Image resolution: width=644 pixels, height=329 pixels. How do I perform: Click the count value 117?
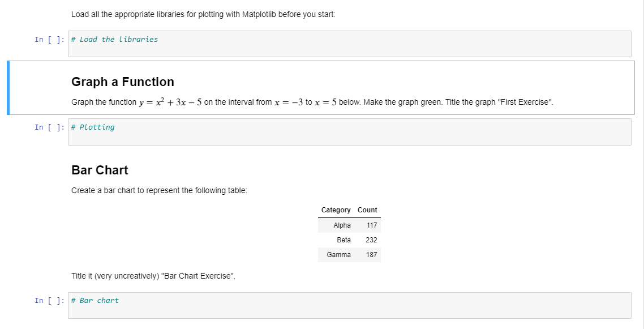tap(372, 225)
